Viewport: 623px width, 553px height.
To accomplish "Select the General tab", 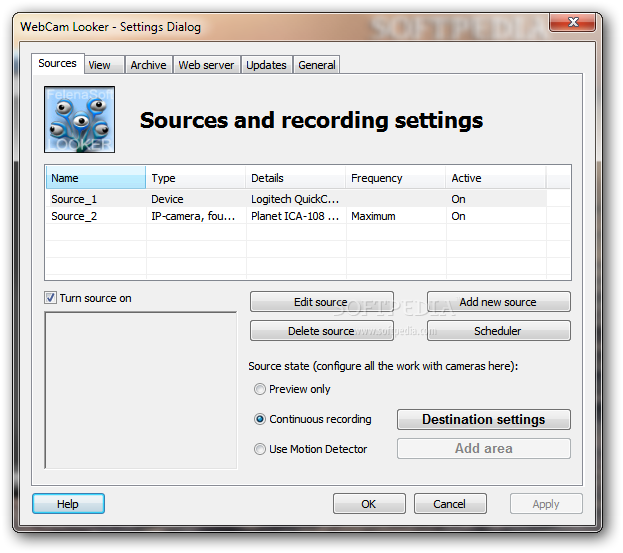I will (x=317, y=65).
